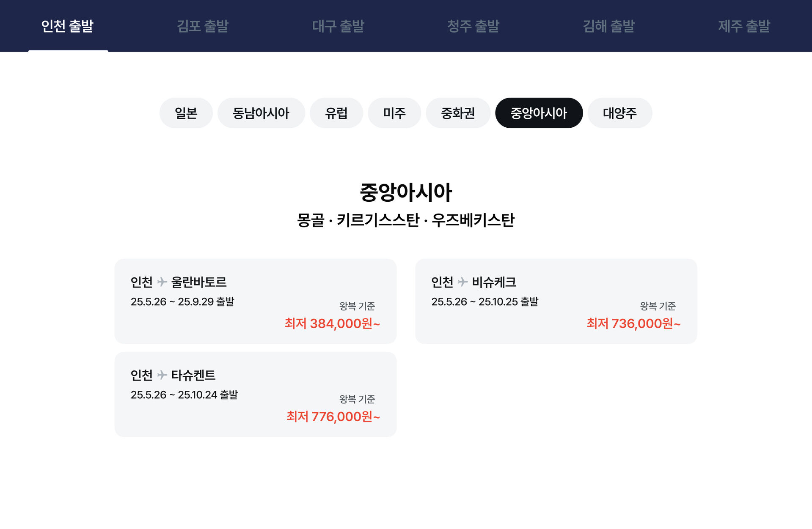
Task: Pick the 미주 region chip
Action: [394, 113]
